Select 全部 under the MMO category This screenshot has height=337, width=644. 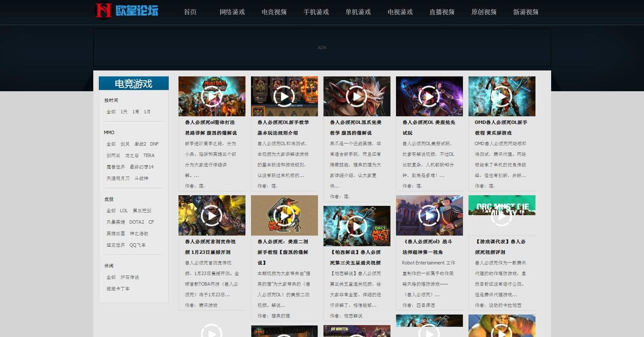click(111, 144)
